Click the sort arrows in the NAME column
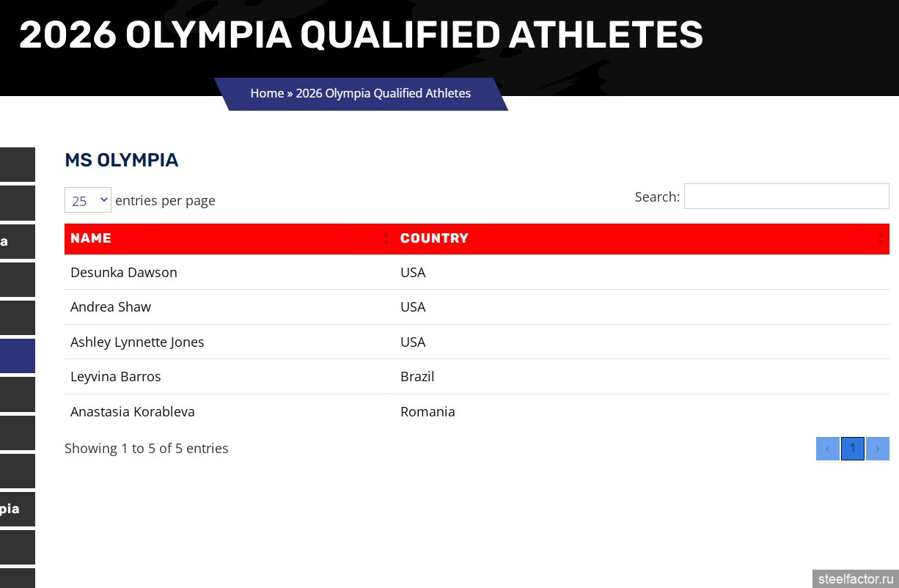The width and height of the screenshot is (899, 588). pos(386,239)
